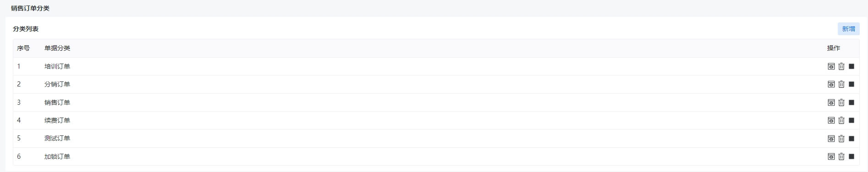Select the 加锁订单 row text
This screenshot has width=868, height=172.
(x=57, y=156)
